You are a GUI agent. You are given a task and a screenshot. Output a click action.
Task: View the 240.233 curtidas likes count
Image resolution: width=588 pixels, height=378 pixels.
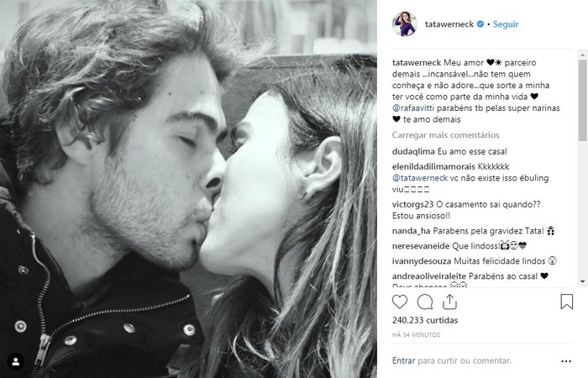(425, 320)
